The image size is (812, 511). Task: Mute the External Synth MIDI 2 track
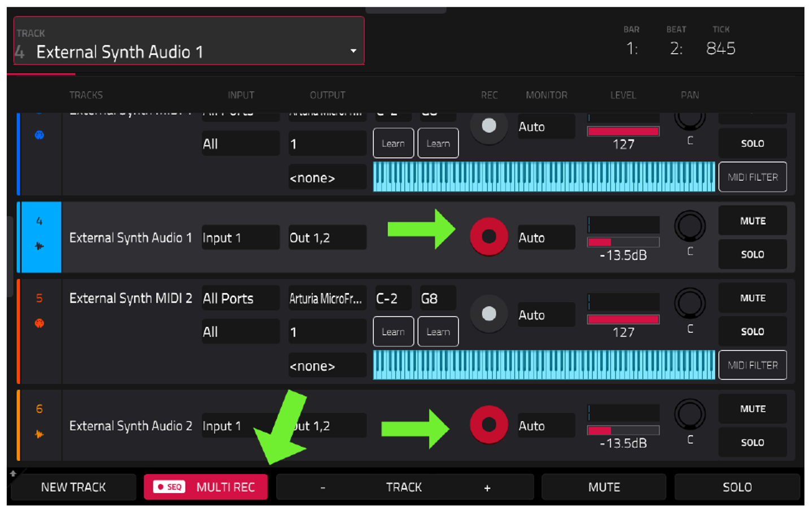752,298
